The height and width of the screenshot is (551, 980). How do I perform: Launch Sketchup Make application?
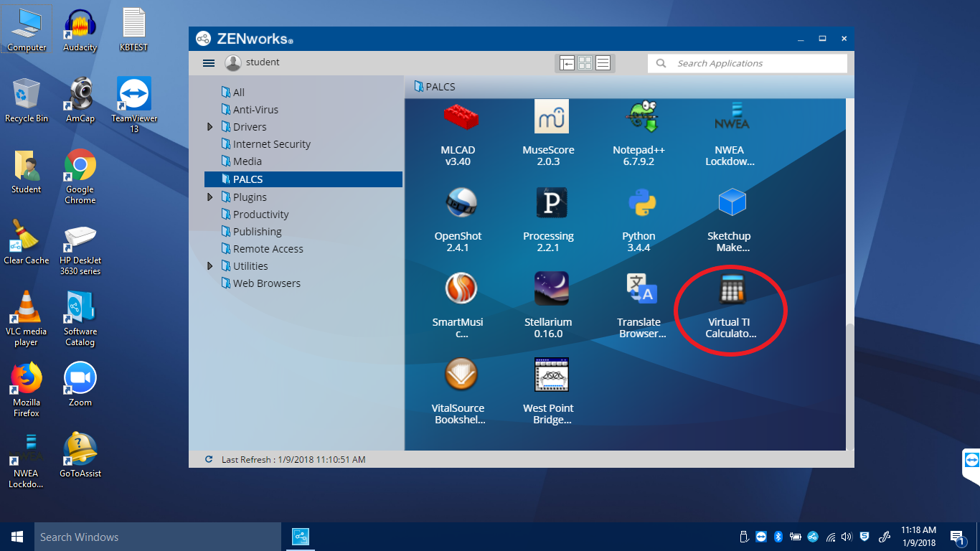pos(730,220)
